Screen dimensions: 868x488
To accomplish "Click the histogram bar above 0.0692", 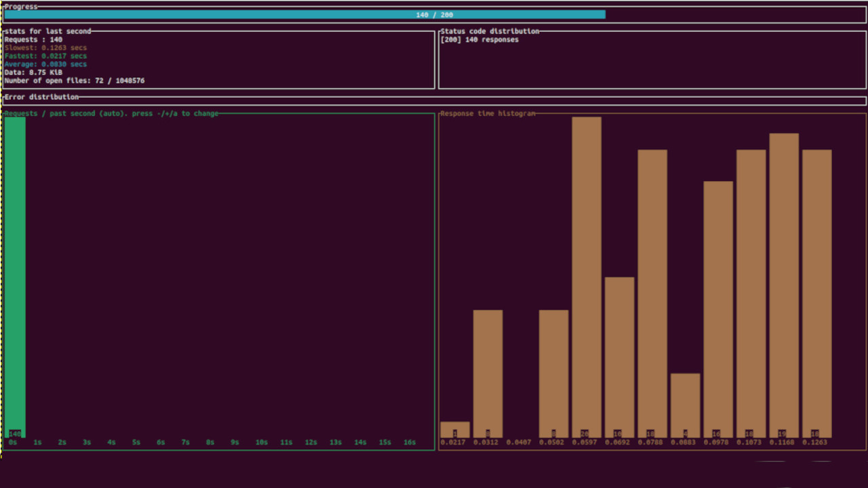I will tap(619, 357).
